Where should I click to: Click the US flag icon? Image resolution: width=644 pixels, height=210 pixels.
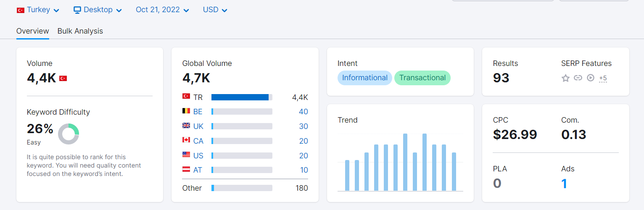186,155
